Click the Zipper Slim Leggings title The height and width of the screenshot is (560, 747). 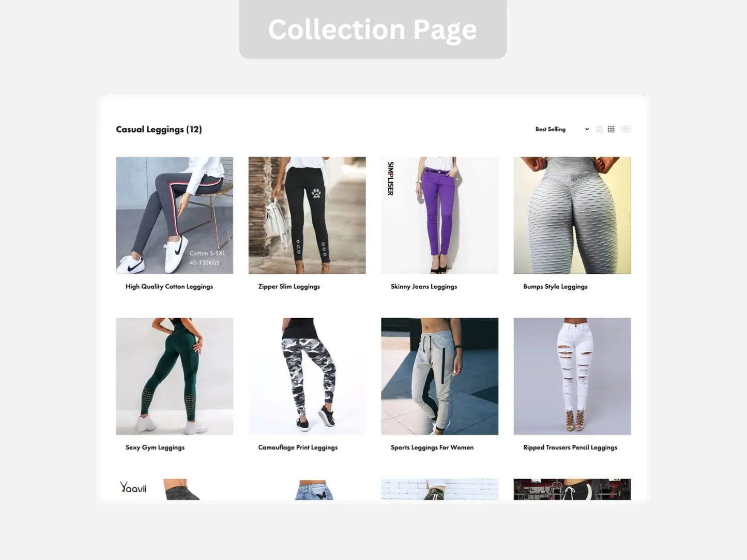tap(289, 287)
